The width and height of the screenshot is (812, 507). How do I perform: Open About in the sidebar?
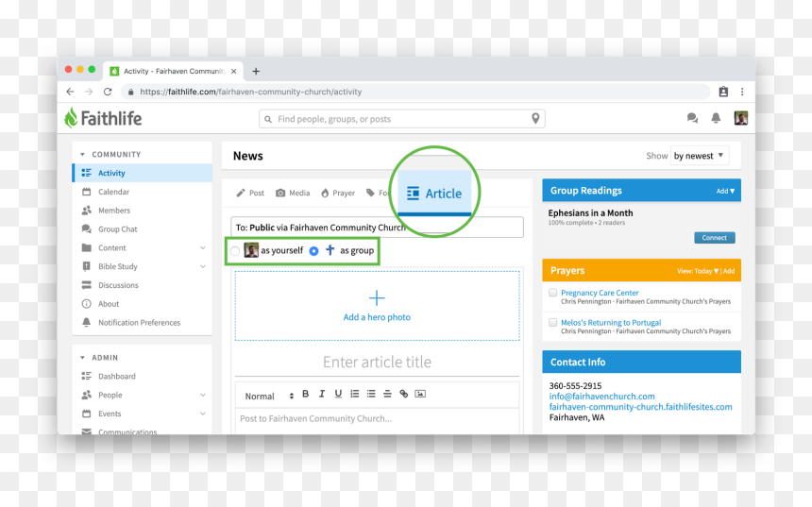(x=109, y=303)
